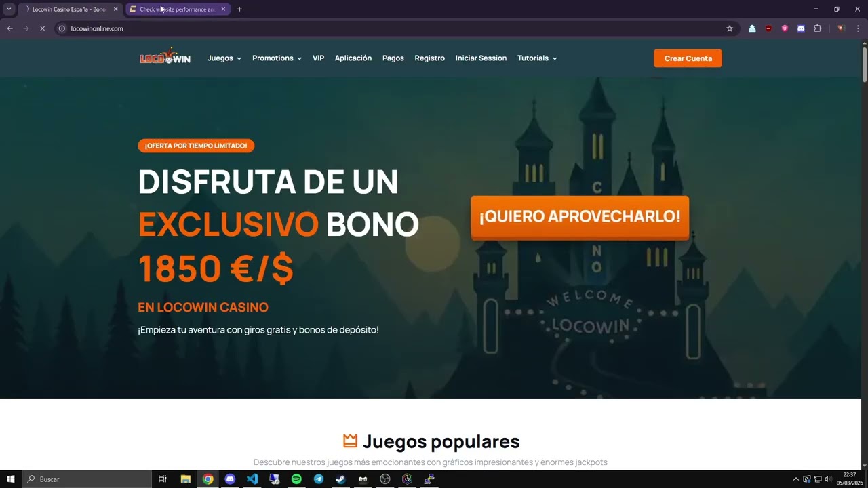The height and width of the screenshot is (488, 868).
Task: Open Chrome from the taskbar
Action: click(208, 479)
